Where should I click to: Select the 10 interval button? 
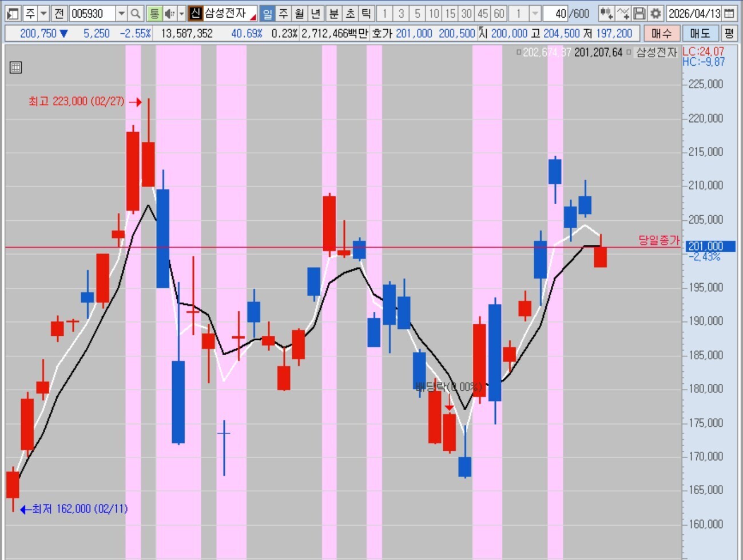point(434,13)
